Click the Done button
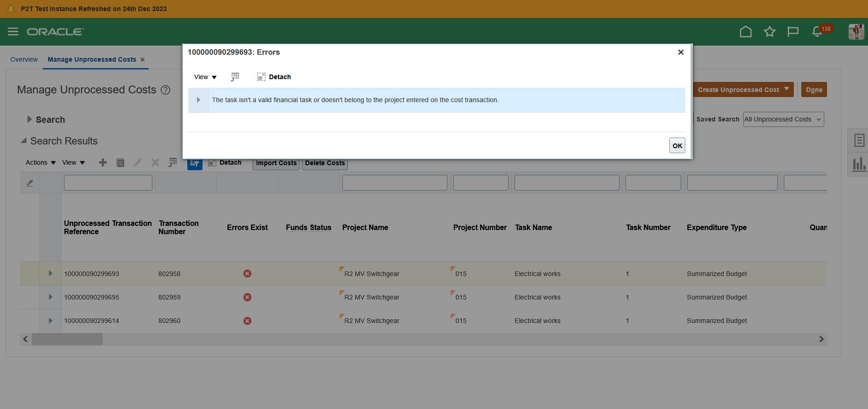 [814, 90]
